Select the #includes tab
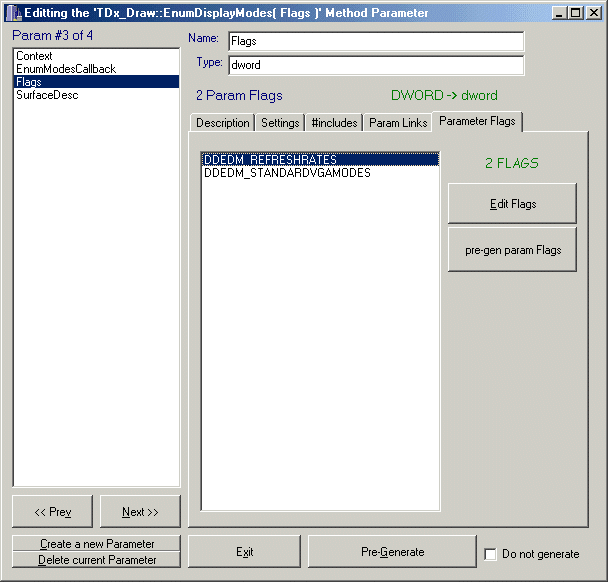 click(x=333, y=123)
